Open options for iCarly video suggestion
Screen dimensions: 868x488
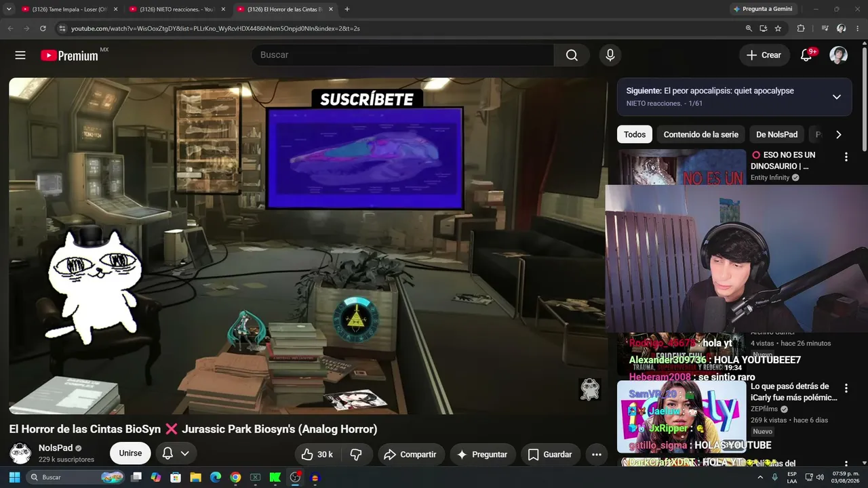click(x=846, y=388)
